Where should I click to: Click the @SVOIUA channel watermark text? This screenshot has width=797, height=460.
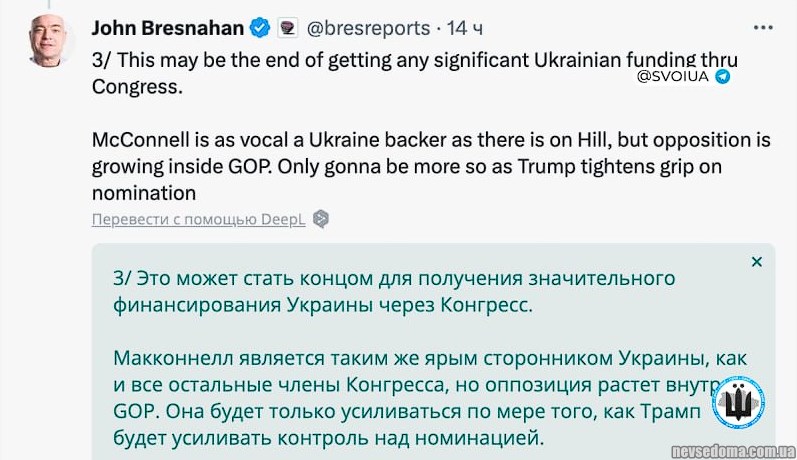(x=672, y=77)
